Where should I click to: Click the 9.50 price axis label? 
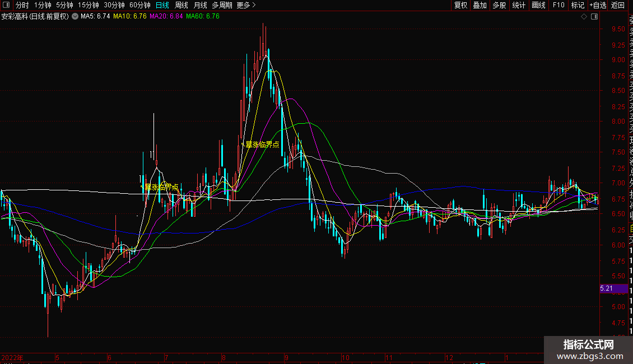pyautogui.click(x=618, y=29)
